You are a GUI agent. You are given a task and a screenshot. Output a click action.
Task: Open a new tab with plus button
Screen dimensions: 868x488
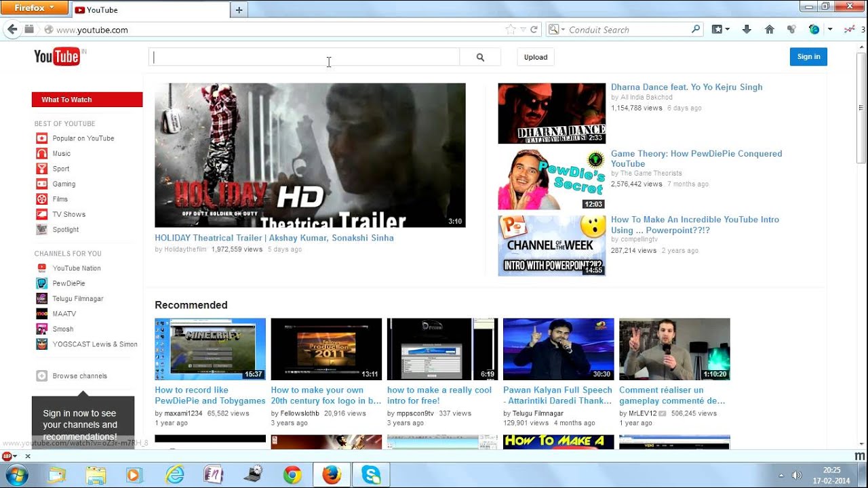(239, 9)
